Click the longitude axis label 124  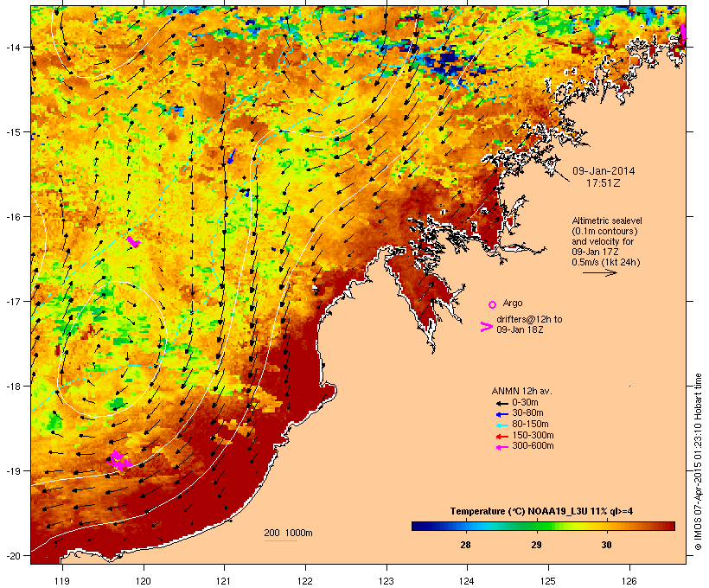(467, 581)
